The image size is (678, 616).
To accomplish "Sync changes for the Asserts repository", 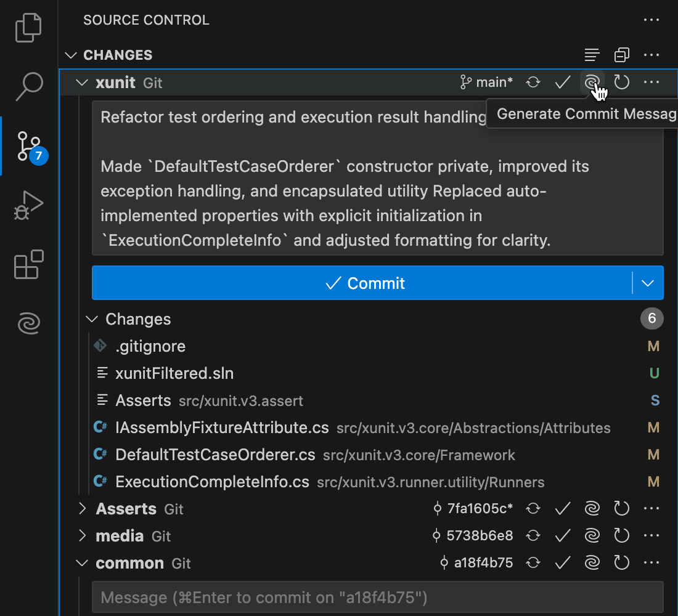I will pyautogui.click(x=533, y=508).
